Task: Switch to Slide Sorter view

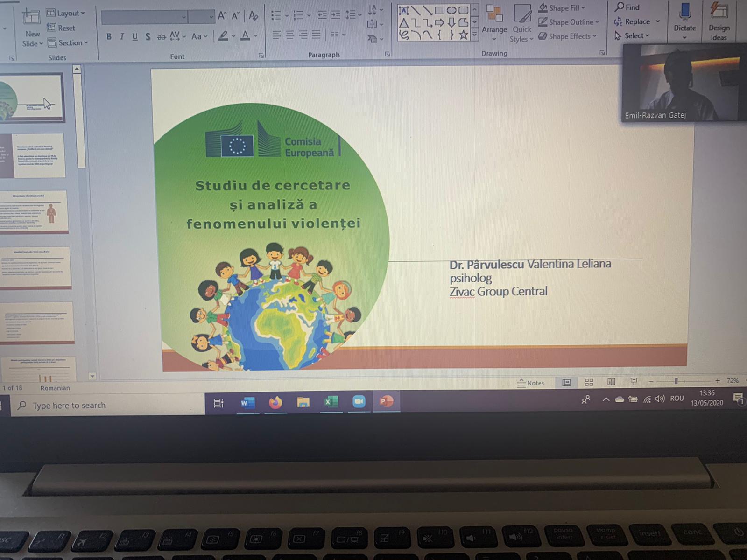Action: 589,382
